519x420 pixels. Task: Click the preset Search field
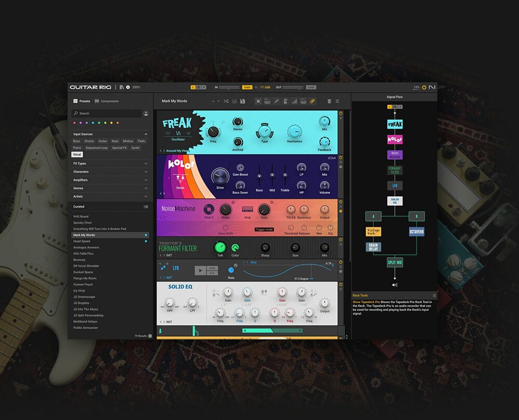tap(106, 113)
